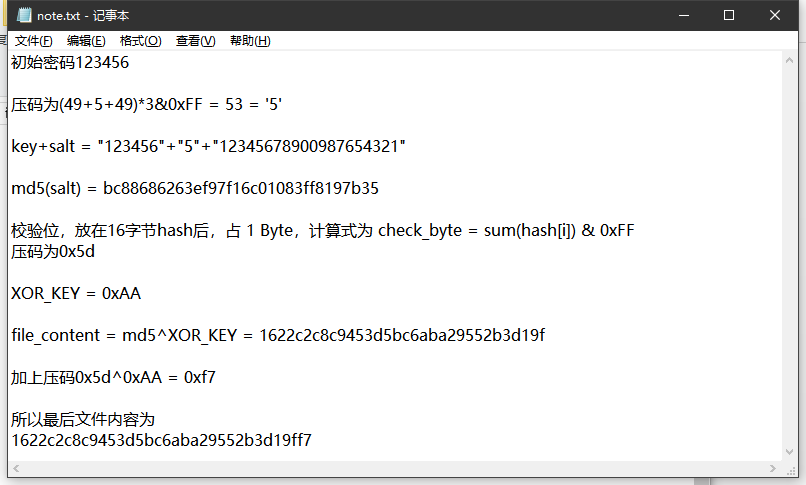Maximize the Notepad window

729,15
